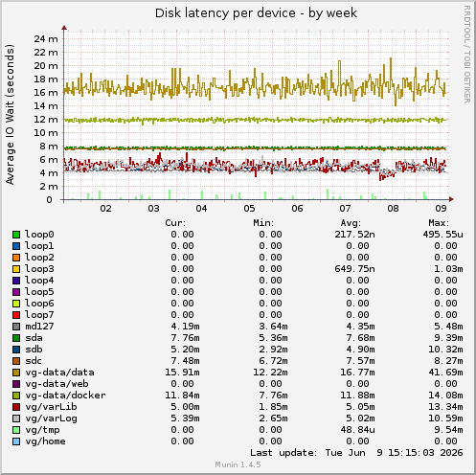Select the vg/home legend label

45,441
